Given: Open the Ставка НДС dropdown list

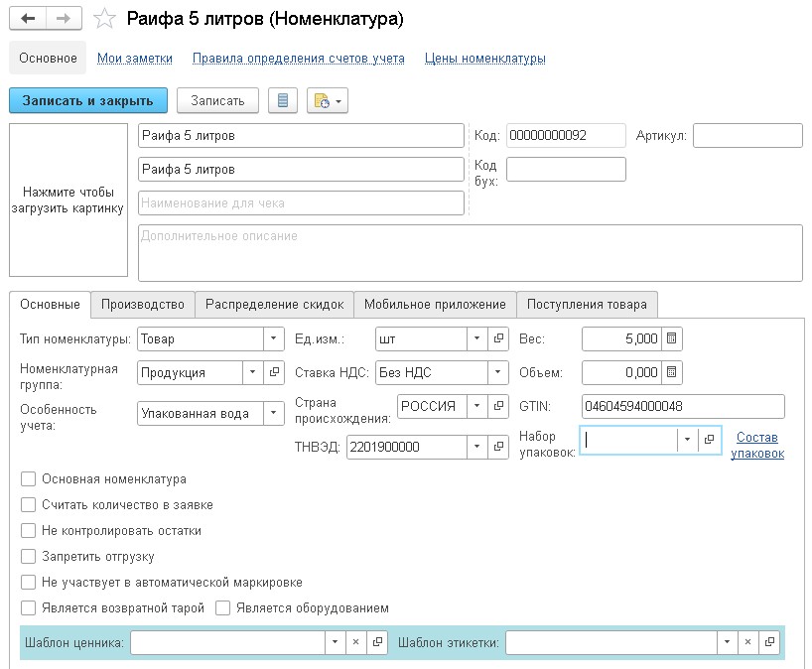Looking at the screenshot, I should (498, 373).
